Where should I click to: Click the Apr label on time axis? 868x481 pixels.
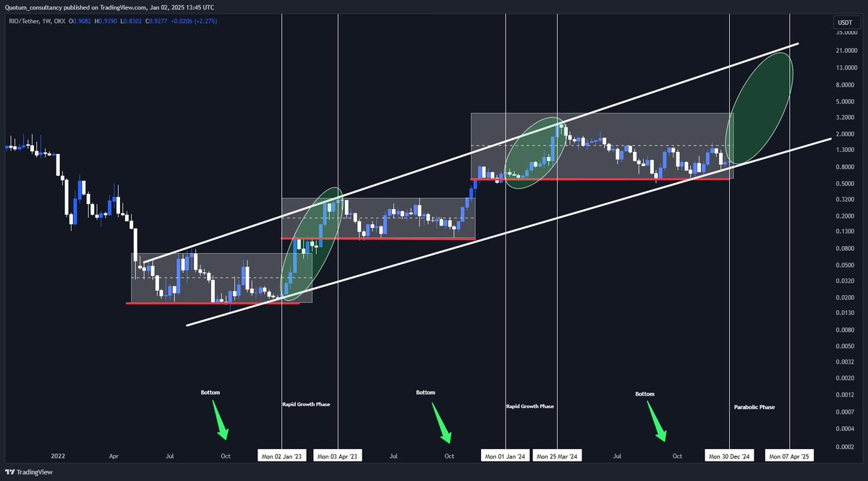[x=114, y=456]
